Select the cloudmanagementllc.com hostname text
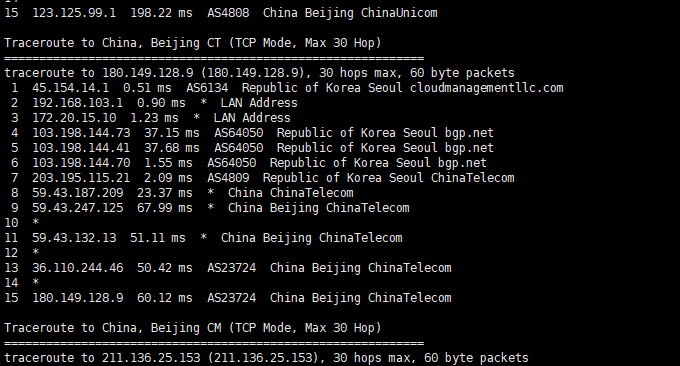 point(487,88)
